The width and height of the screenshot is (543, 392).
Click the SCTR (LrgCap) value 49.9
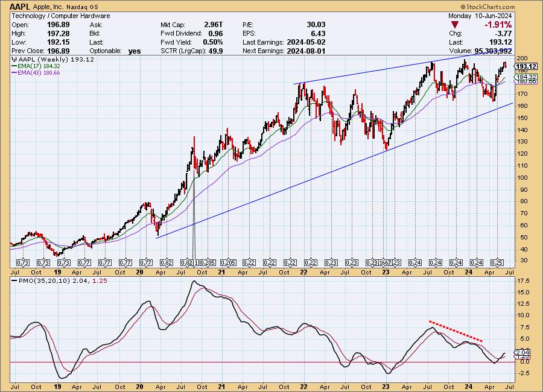click(215, 51)
